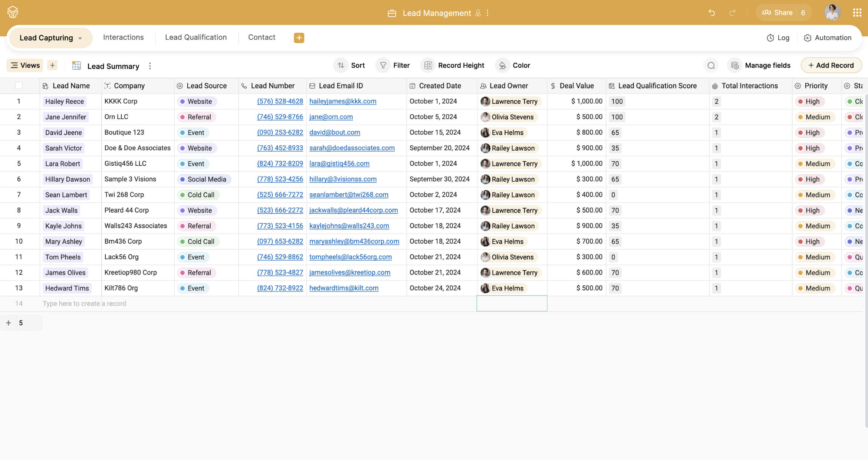Click the undo arrow icon
Screen dimensions: 868x460
(711, 13)
